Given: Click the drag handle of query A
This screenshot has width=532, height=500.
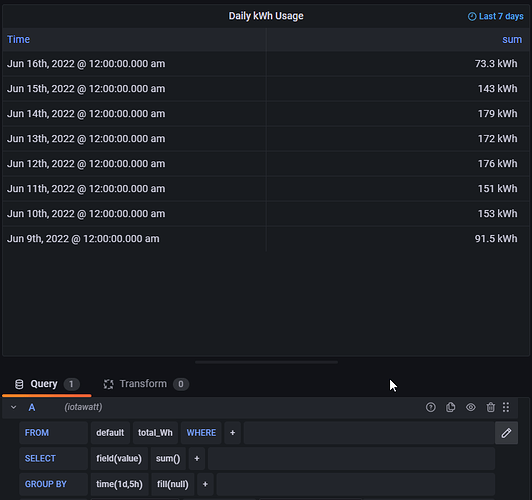Looking at the screenshot, I should pyautogui.click(x=506, y=407).
